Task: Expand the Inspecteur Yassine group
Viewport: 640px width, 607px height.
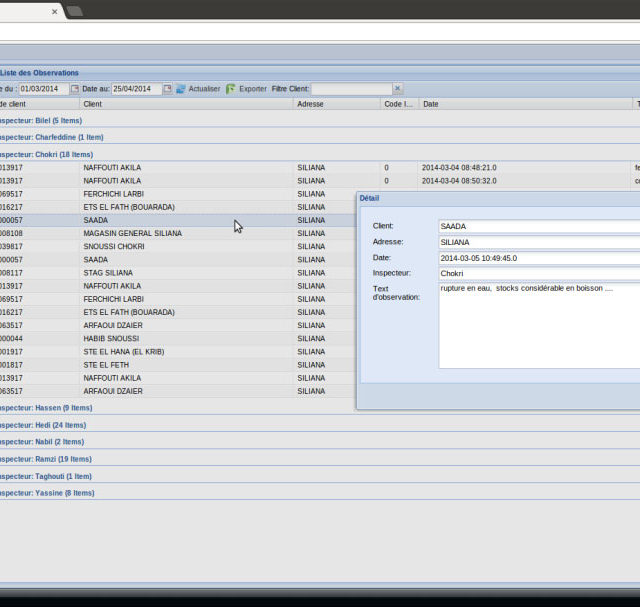Action: [46, 492]
